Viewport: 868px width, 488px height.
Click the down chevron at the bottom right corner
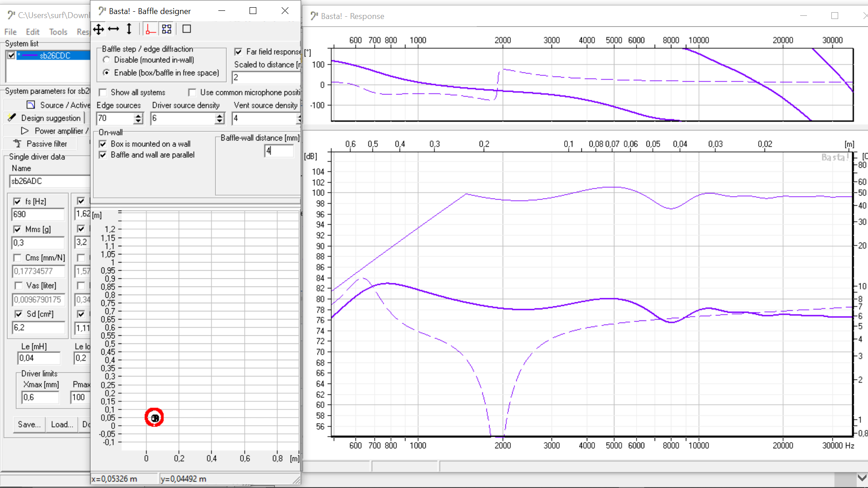coord(862,478)
